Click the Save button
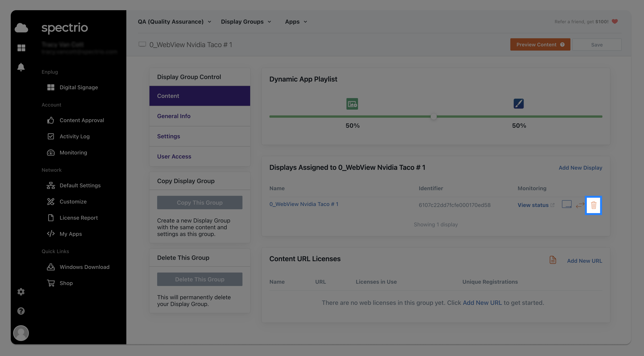644x356 pixels. 597,45
